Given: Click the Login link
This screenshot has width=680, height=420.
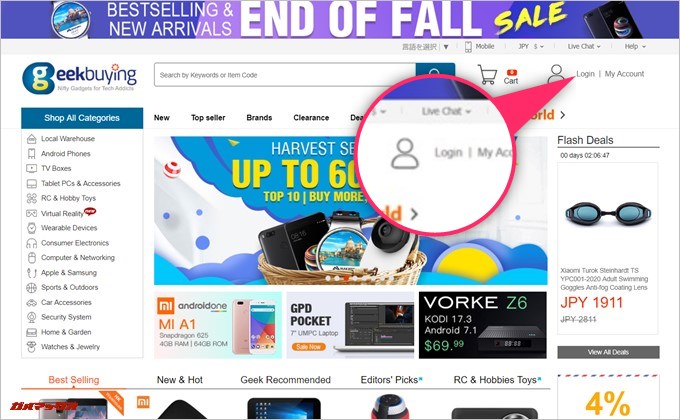Looking at the screenshot, I should click(x=585, y=74).
